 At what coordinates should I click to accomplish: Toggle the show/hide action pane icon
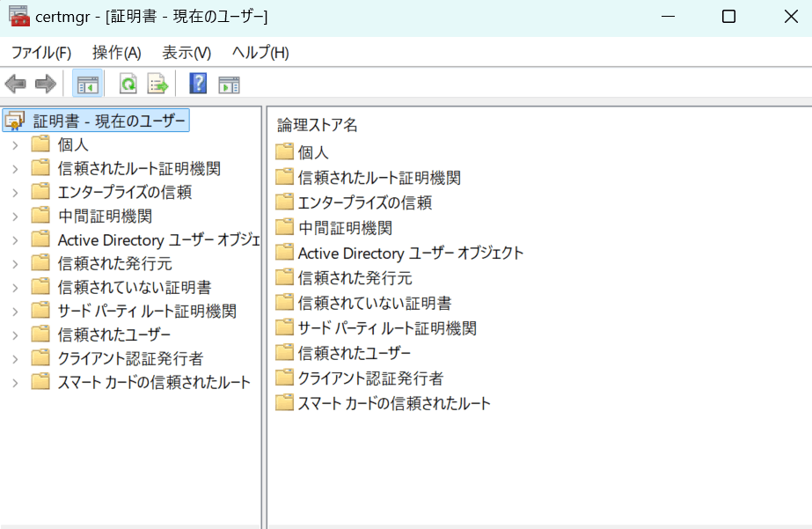tap(229, 84)
